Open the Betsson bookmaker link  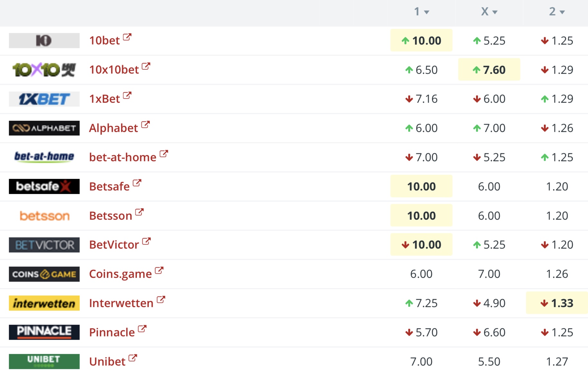click(111, 216)
